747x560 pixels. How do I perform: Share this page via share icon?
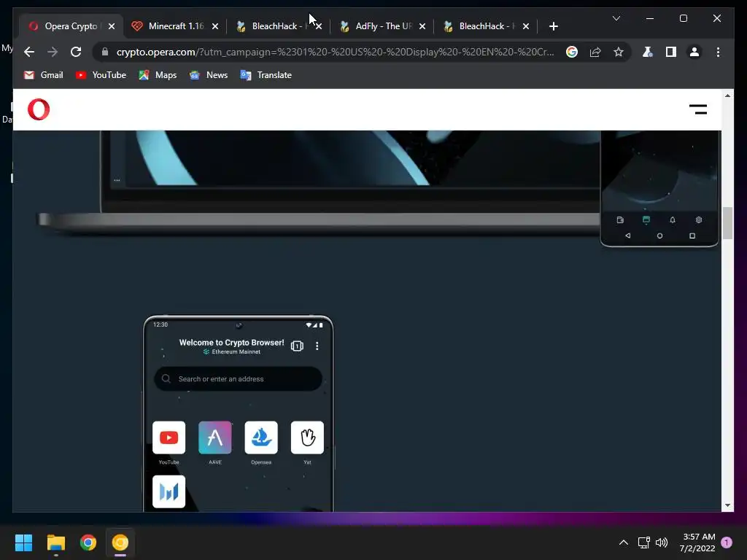coord(595,52)
